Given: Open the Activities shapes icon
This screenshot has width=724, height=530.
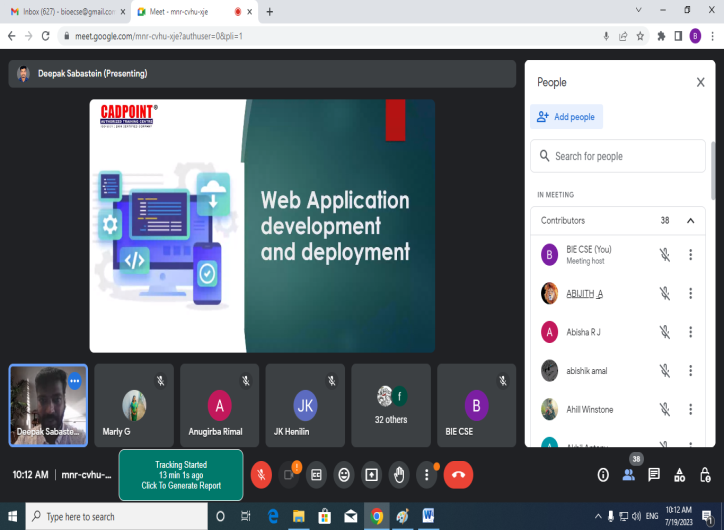Looking at the screenshot, I should coord(680,474).
